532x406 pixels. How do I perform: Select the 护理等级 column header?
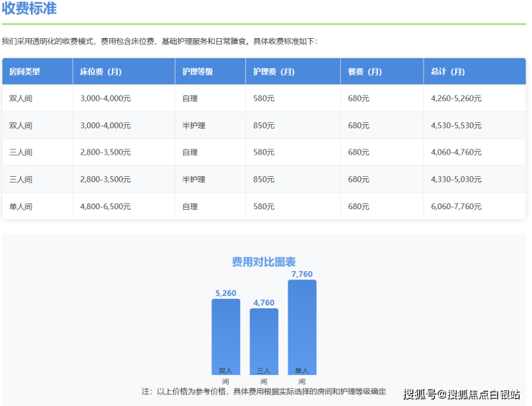click(x=198, y=72)
